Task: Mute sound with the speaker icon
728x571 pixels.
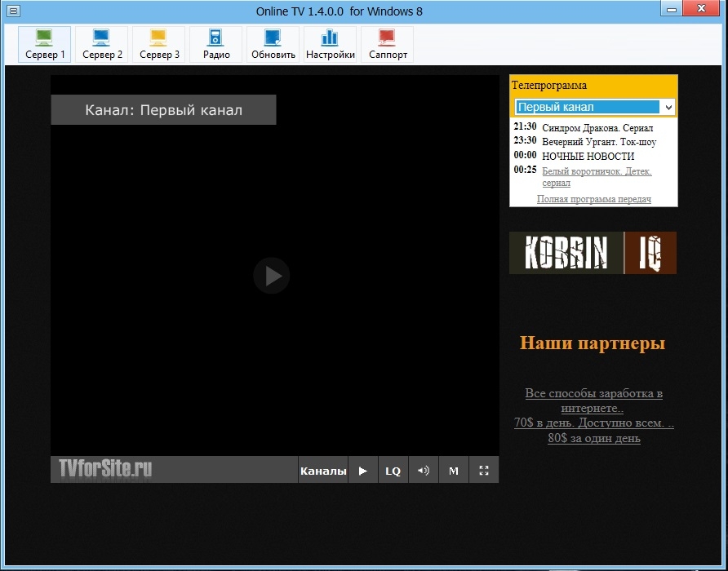Action: click(423, 471)
